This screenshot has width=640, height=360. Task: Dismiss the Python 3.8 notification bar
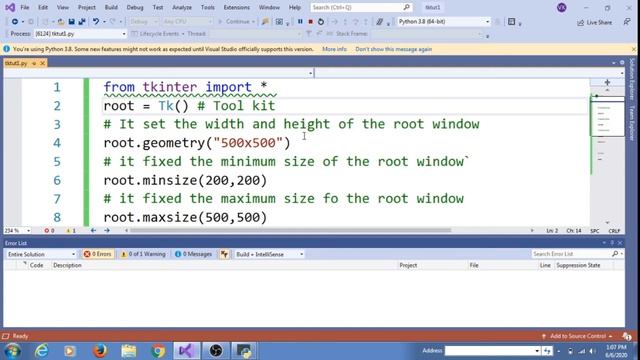633,49
